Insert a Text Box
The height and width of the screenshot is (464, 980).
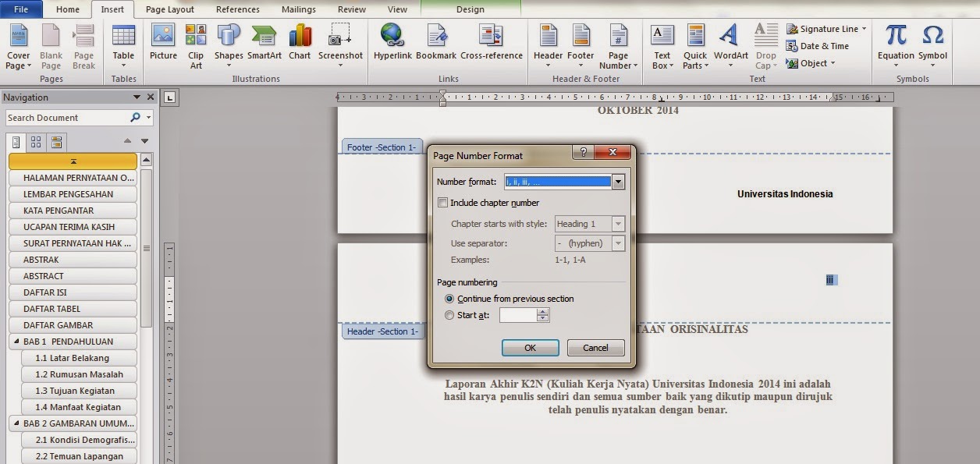point(662,47)
